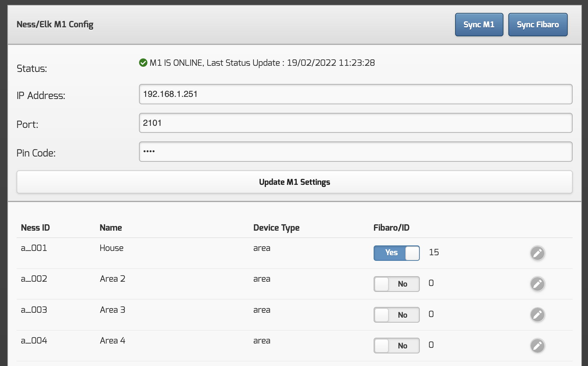
Task: Click the Area 4 name cell
Action: (x=113, y=340)
